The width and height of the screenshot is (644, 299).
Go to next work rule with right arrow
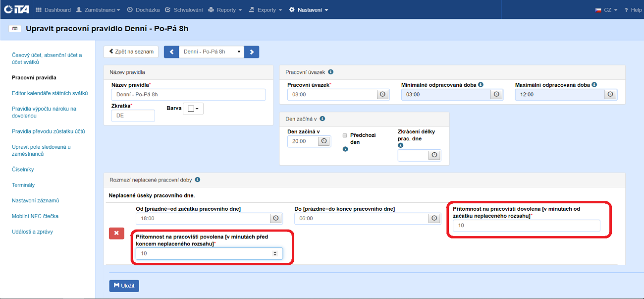click(x=252, y=52)
